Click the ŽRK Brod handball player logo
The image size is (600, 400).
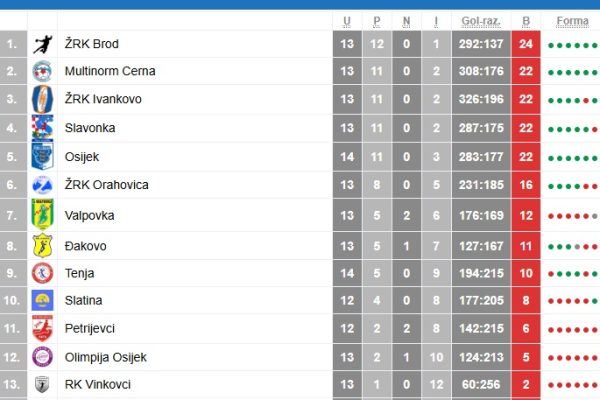click(42, 44)
